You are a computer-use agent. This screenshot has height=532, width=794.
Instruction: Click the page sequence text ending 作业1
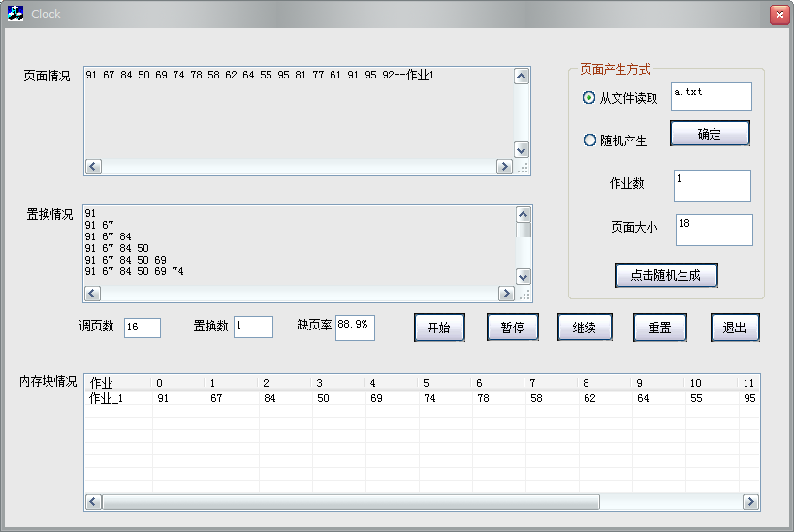(260, 75)
